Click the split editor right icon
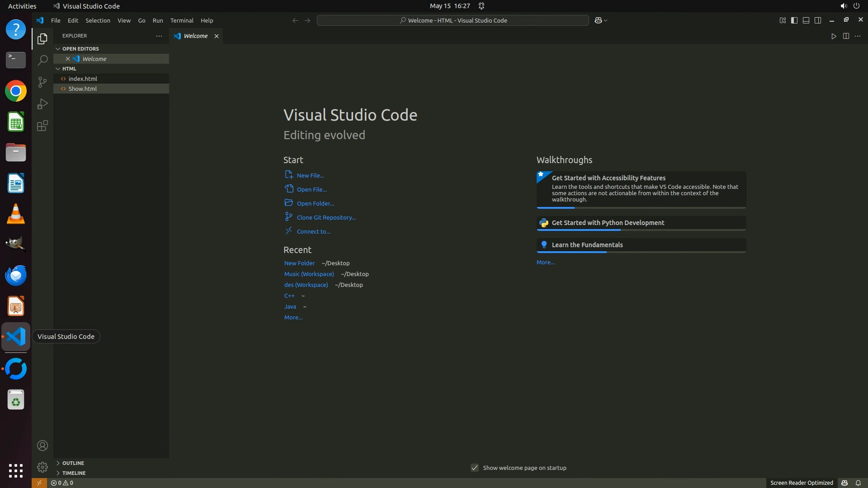This screenshot has width=868, height=488. (x=846, y=36)
